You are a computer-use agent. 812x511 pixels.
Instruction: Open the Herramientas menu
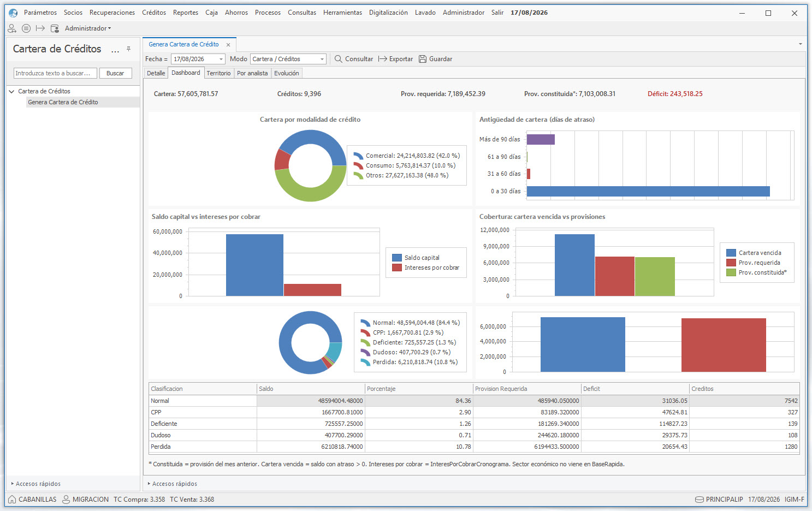(x=342, y=13)
